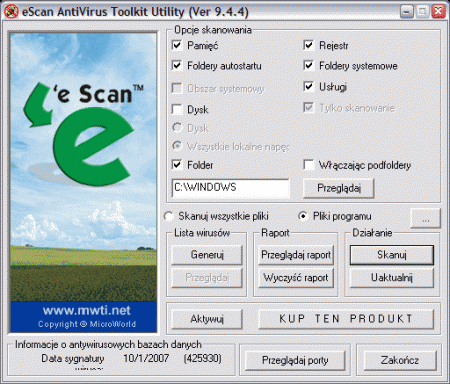Viewport: 450px width, 384px height.
Task: Enable the Dysk checkbox
Action: click(x=177, y=109)
